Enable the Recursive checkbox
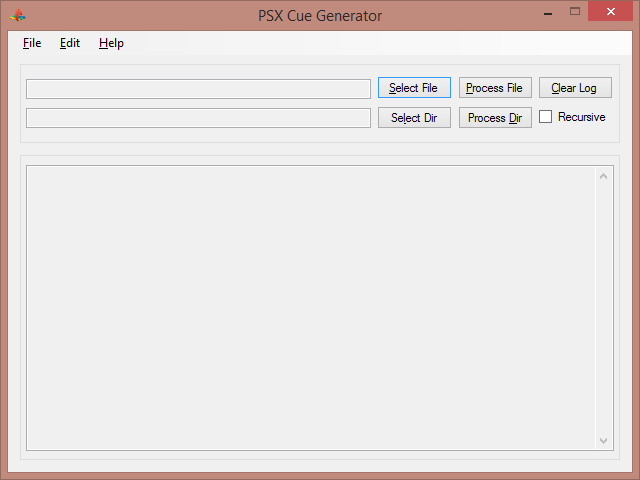 [545, 117]
